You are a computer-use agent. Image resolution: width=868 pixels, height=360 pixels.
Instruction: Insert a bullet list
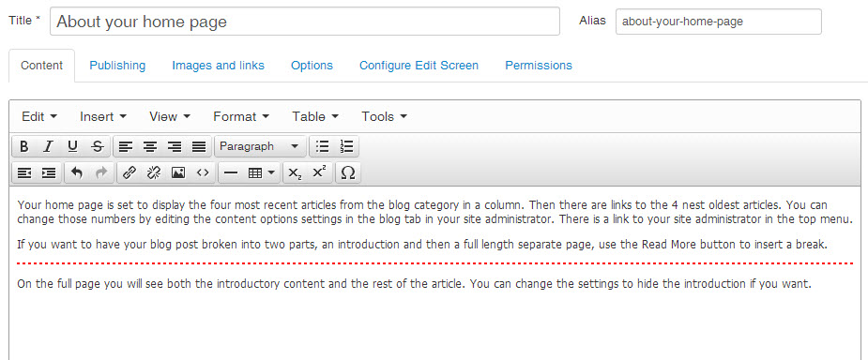pyautogui.click(x=322, y=146)
